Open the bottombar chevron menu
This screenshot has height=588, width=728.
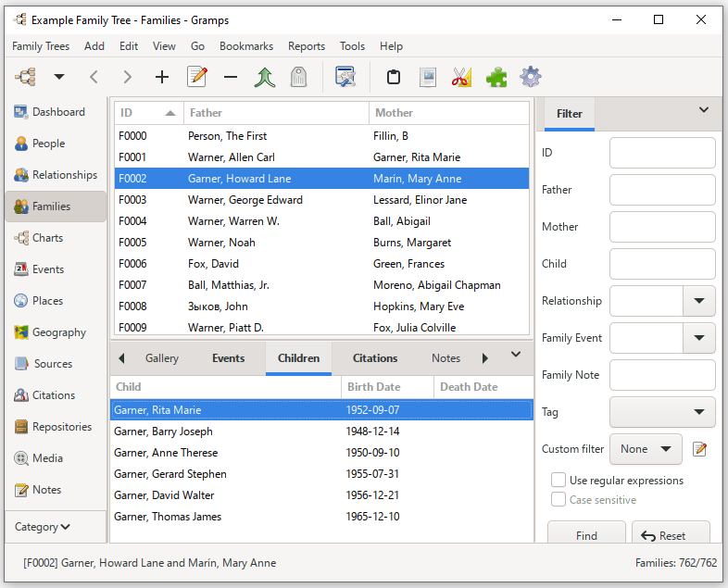coord(515,355)
